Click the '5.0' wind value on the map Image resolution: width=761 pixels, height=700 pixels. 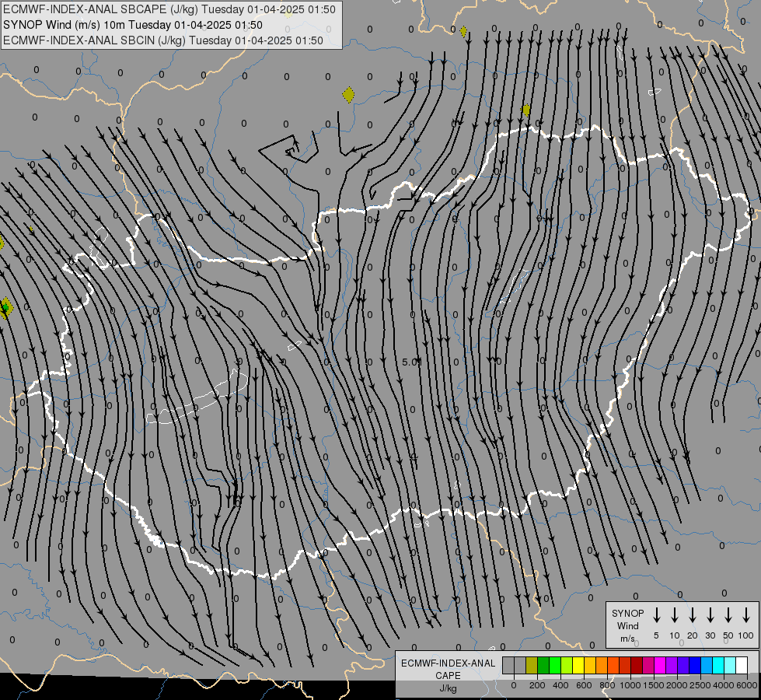coord(411,362)
